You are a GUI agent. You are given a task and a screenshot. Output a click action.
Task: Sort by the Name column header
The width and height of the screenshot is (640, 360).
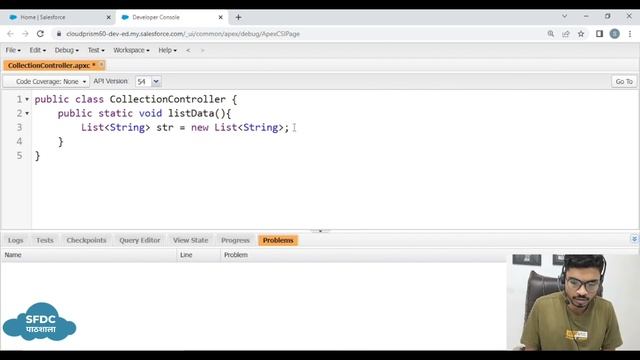[x=89, y=255]
